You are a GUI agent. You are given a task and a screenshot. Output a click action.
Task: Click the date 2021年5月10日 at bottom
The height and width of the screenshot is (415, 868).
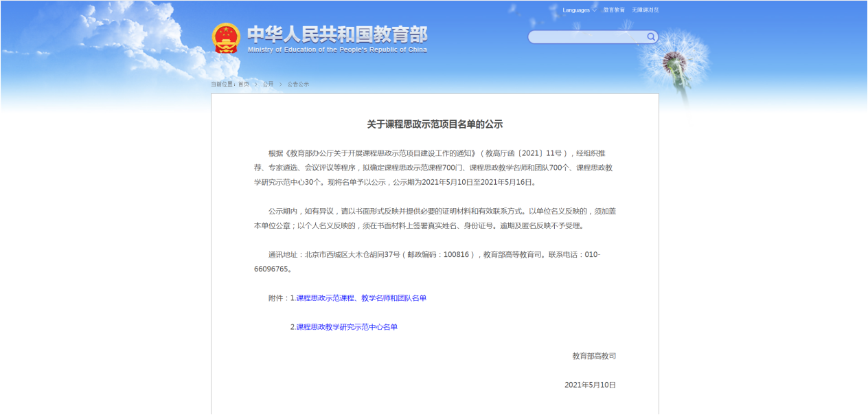590,385
